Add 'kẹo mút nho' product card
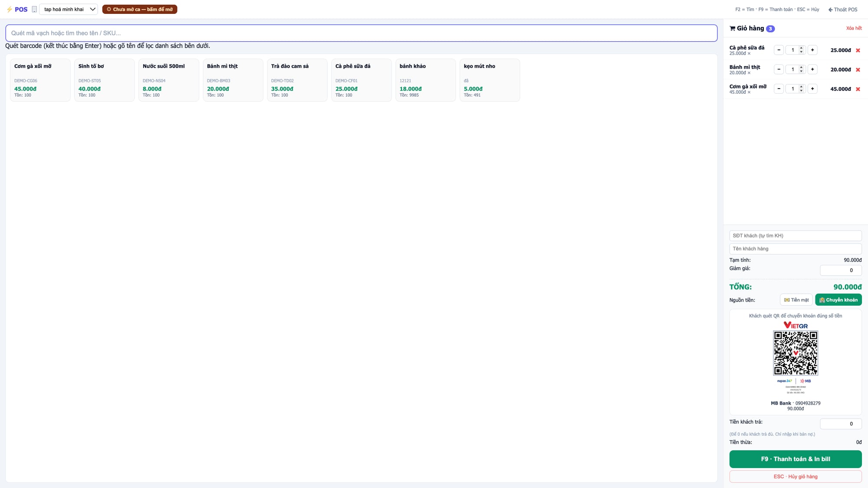Image resolution: width=868 pixels, height=488 pixels. (x=490, y=80)
